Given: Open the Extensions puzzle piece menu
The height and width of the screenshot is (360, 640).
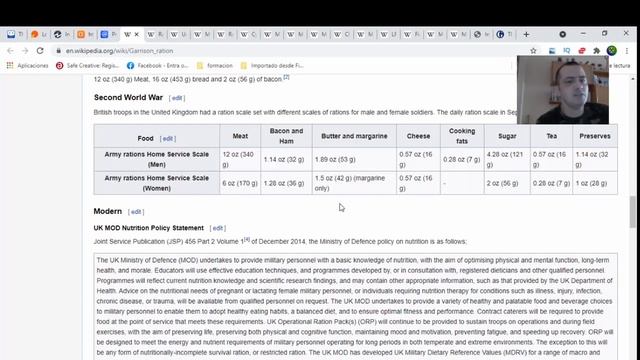Looking at the screenshot, I should [597, 51].
